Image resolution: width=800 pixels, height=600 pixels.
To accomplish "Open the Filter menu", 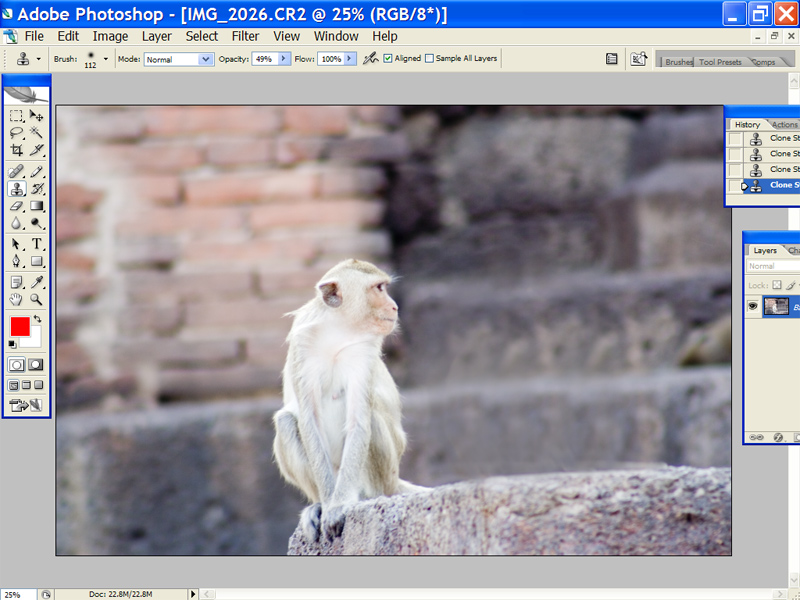I will point(245,36).
